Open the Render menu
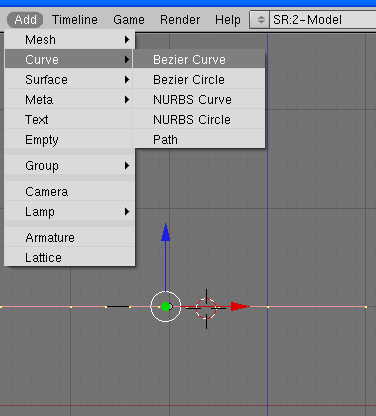The image size is (376, 416). coord(180,20)
